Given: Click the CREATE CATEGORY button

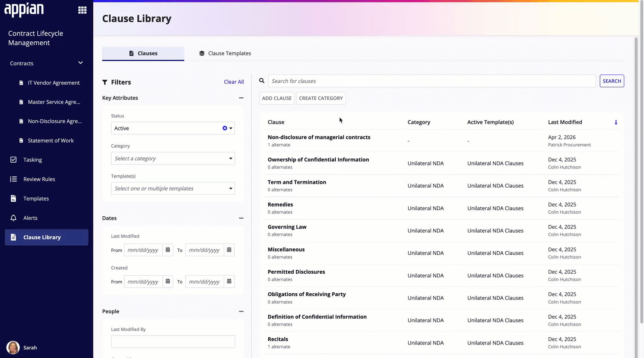Looking at the screenshot, I should point(321,98).
